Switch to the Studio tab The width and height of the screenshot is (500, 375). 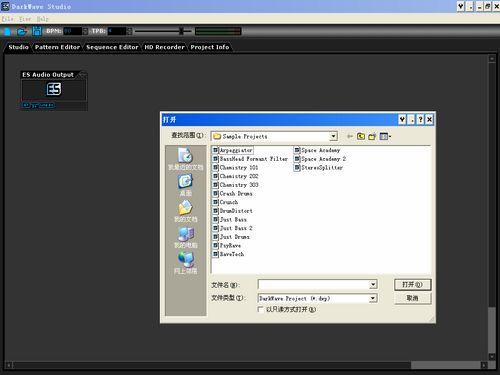tap(18, 47)
